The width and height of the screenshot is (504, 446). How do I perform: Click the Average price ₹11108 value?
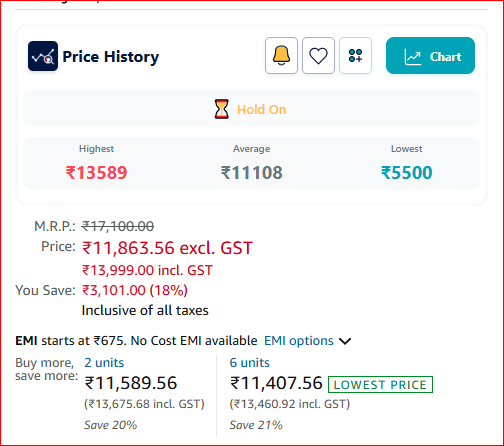[x=252, y=173]
